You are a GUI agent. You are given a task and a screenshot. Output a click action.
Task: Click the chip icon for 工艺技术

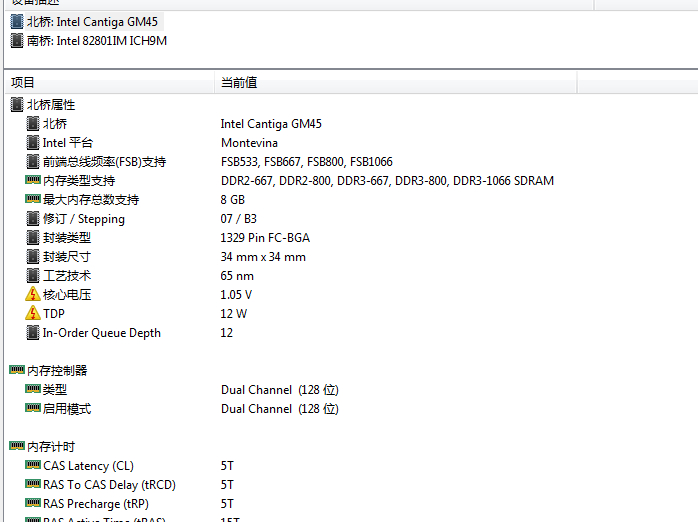click(x=32, y=276)
